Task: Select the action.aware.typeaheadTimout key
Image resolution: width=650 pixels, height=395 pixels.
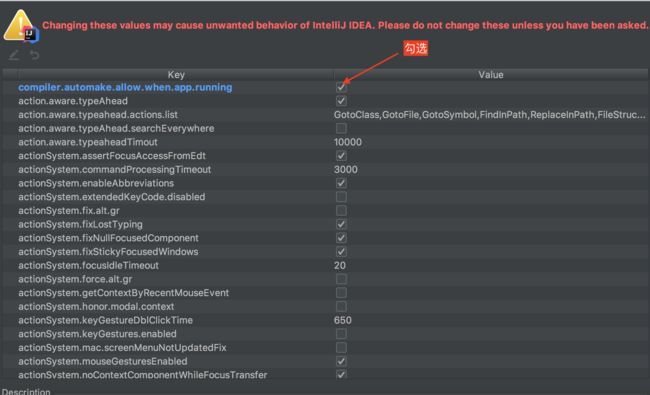Action: pos(88,142)
